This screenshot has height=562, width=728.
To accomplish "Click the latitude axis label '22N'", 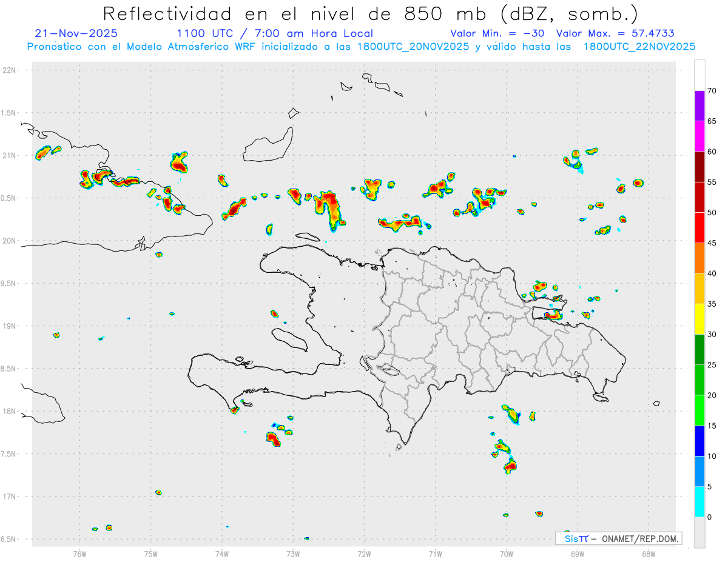I will tap(10, 70).
